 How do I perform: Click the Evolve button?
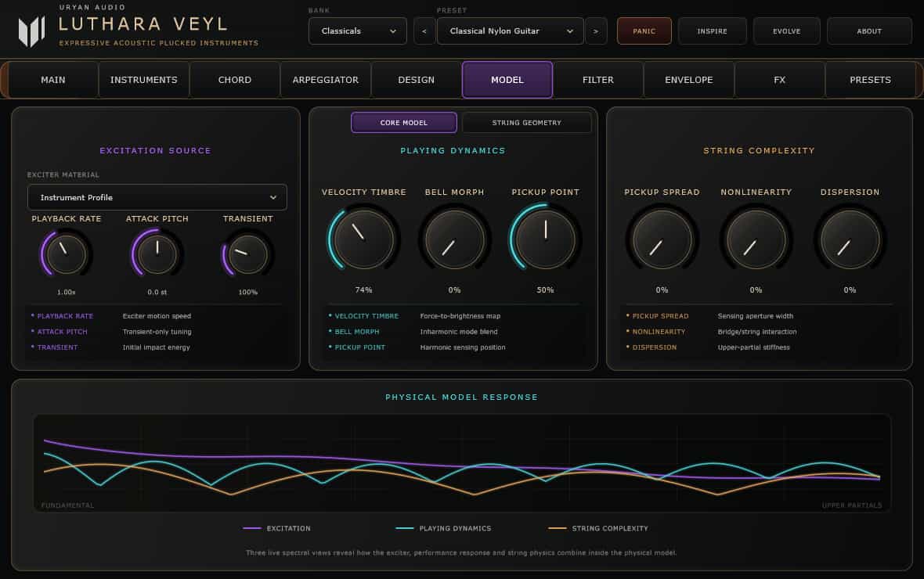(787, 31)
